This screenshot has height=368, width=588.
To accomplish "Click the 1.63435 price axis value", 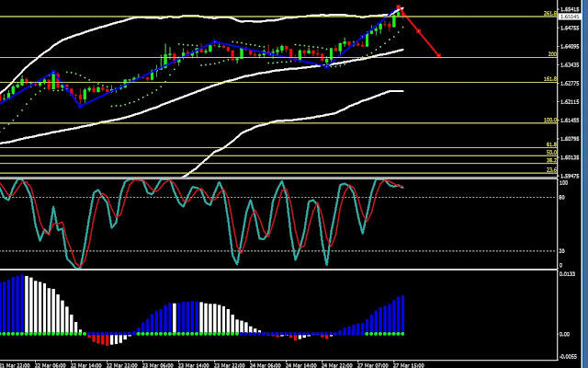I will [570, 65].
